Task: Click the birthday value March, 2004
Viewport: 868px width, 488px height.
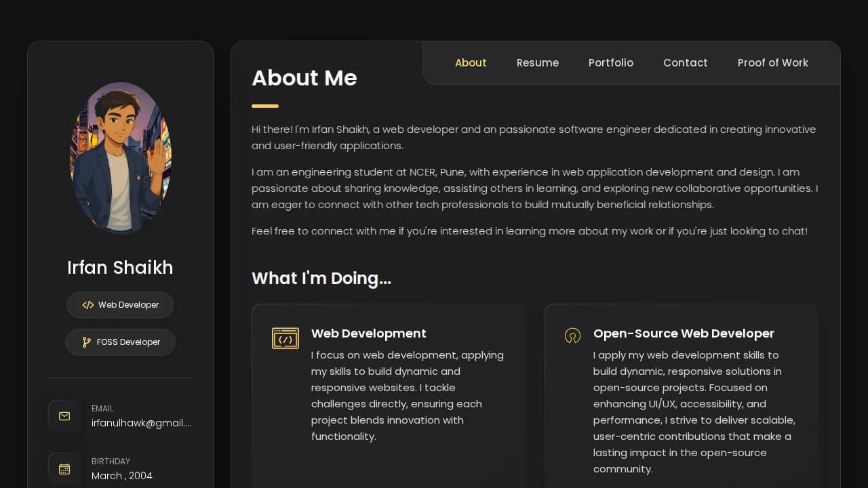Action: coord(122,476)
